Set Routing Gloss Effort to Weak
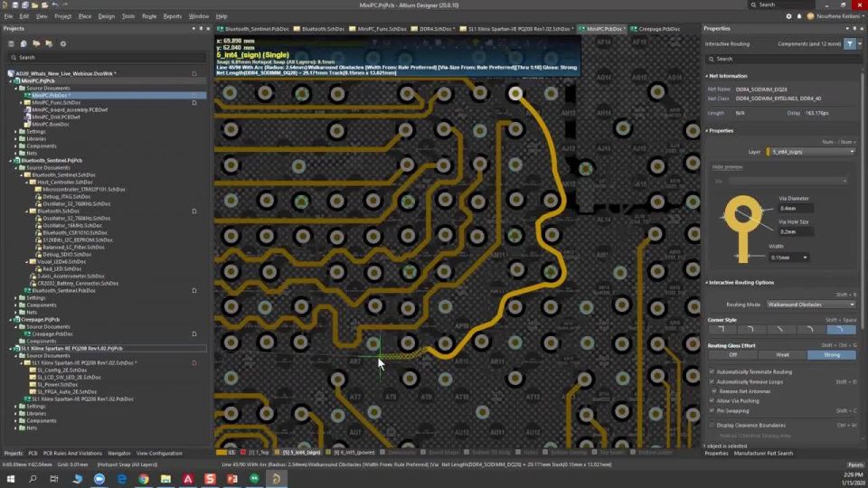The image size is (868, 488). (x=783, y=354)
